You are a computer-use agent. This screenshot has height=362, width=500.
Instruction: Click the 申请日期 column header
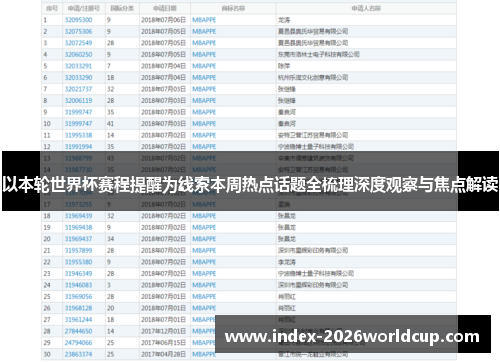tap(165, 8)
